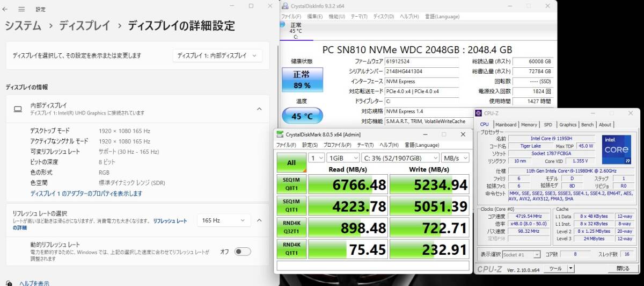Screen dimensions: 644x286
Task: Open the MB/s unit dropdown
Action: (x=455, y=158)
